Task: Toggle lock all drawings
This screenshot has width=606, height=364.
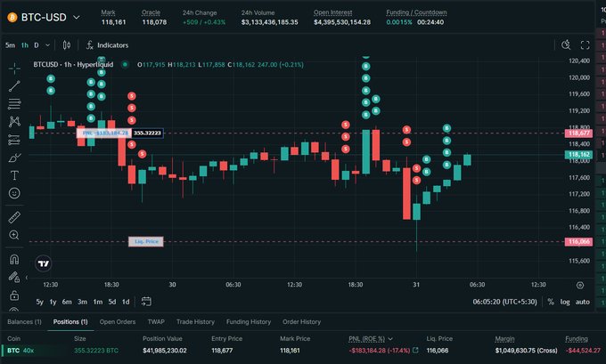Action: coord(14,295)
